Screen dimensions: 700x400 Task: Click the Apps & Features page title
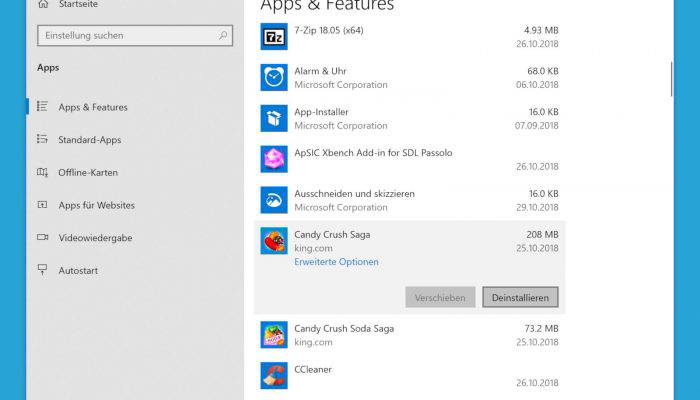tap(327, 6)
